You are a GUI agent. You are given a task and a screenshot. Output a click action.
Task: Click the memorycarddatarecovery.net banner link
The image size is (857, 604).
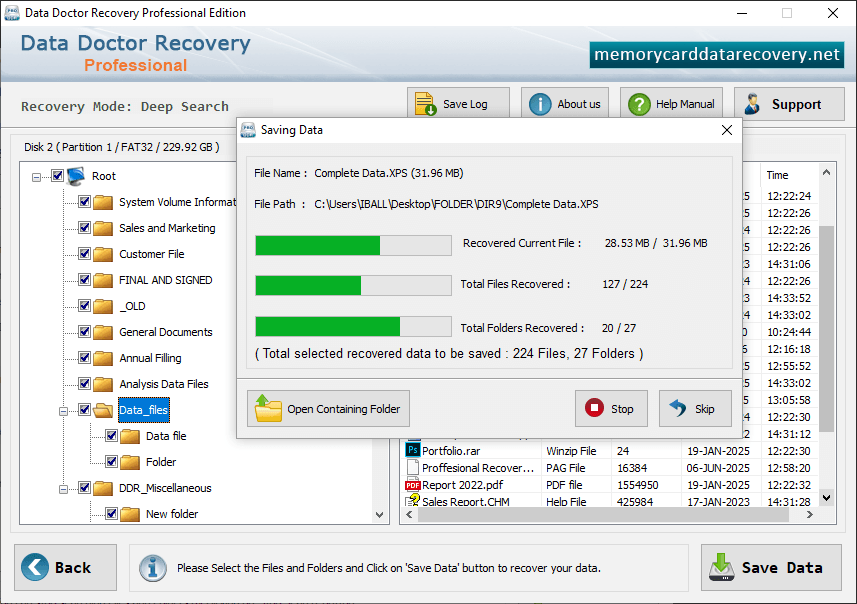coord(717,54)
